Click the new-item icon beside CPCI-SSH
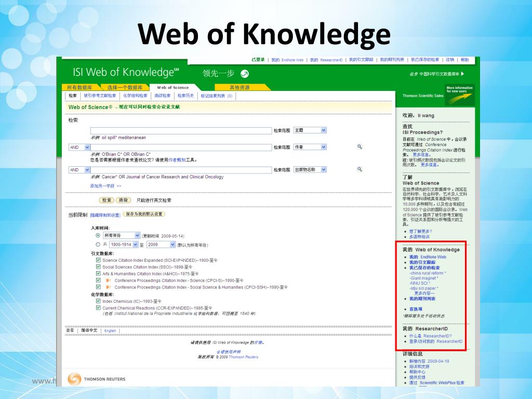This screenshot has width=532, height=399. coord(108,287)
